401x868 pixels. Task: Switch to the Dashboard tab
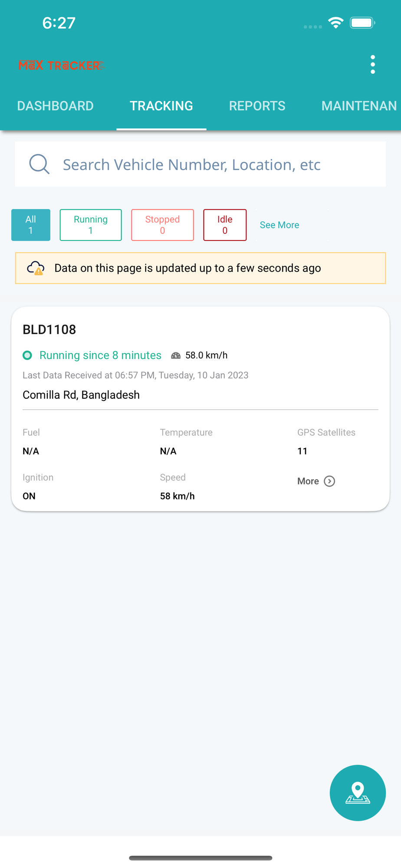point(55,106)
